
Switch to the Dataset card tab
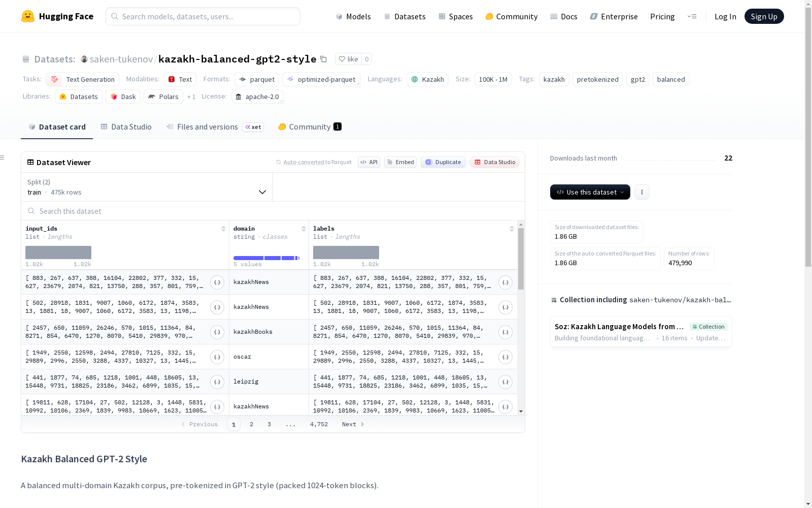[57, 127]
